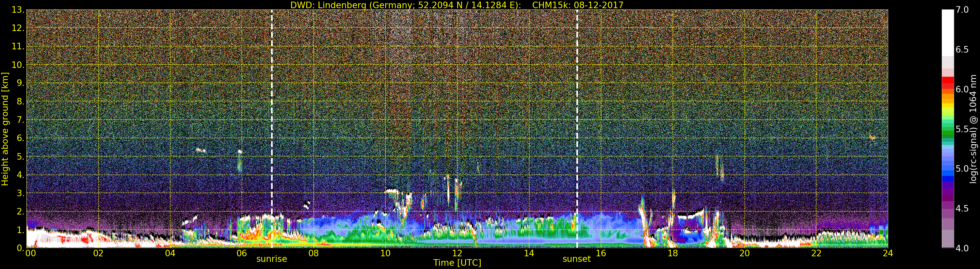
Task: Click the 'sunrise' label below the axis
Action: pos(272,259)
